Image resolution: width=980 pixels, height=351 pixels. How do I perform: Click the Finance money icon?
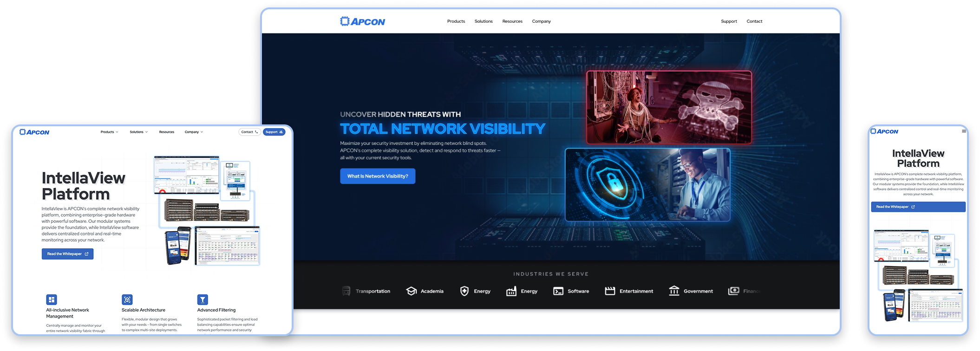[733, 291]
